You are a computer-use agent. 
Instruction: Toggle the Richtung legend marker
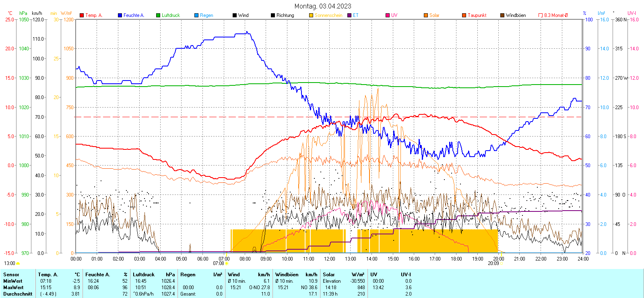coord(273,15)
